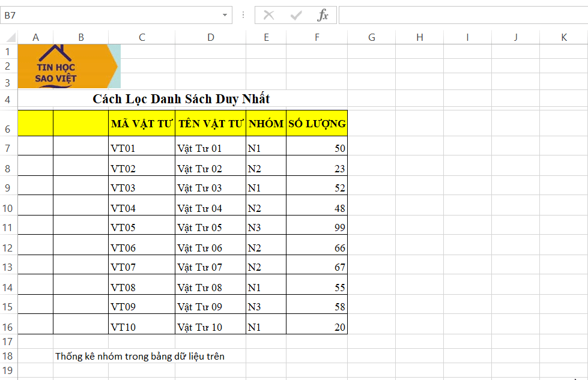
Task: Select row 7 header
Action: coord(8,146)
